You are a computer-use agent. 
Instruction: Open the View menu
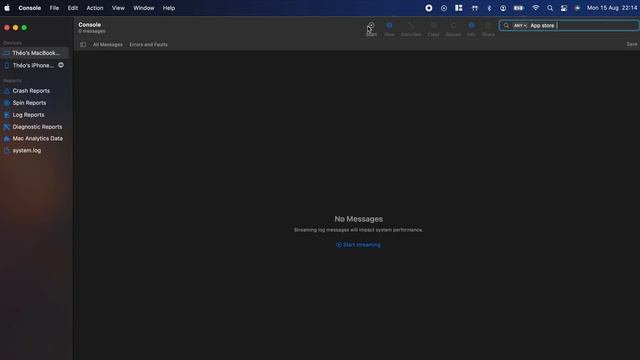click(x=118, y=8)
